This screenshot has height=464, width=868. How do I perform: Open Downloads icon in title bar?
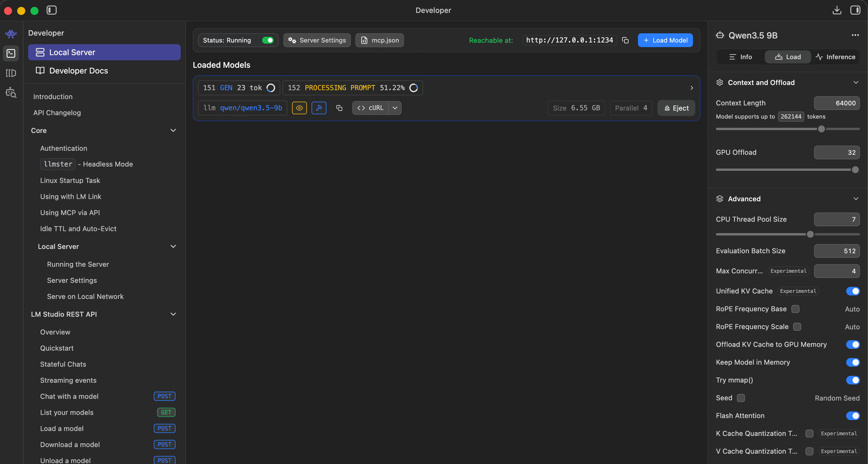click(x=837, y=10)
